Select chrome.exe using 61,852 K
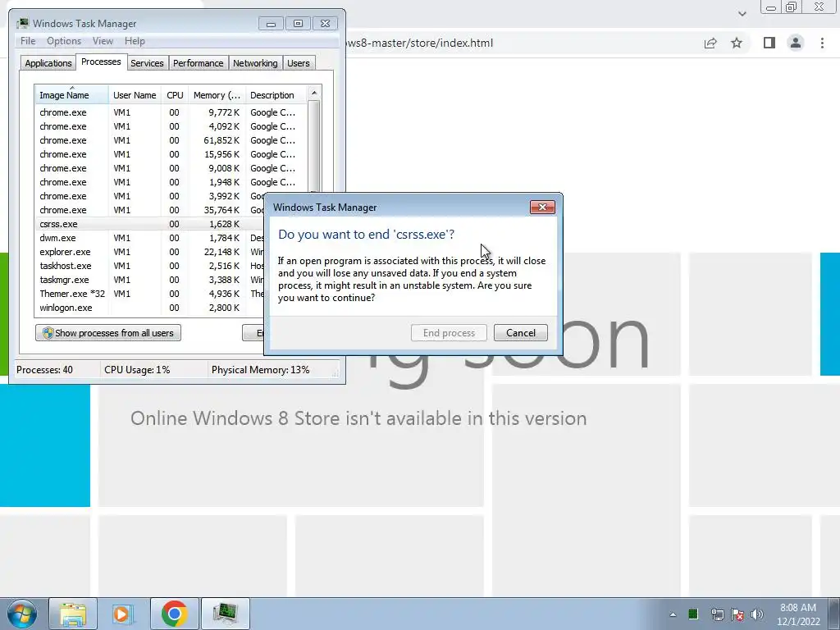The height and width of the screenshot is (630, 840). pyautogui.click(x=171, y=140)
